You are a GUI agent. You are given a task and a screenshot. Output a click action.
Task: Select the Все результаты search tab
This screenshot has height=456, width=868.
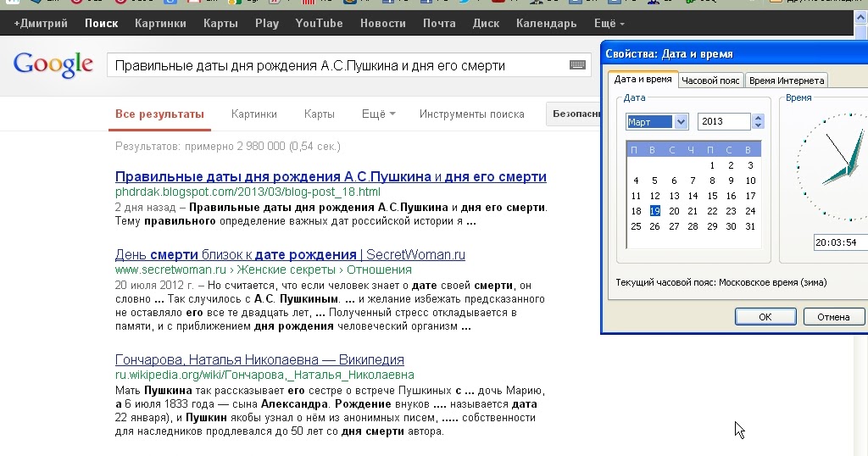(159, 114)
